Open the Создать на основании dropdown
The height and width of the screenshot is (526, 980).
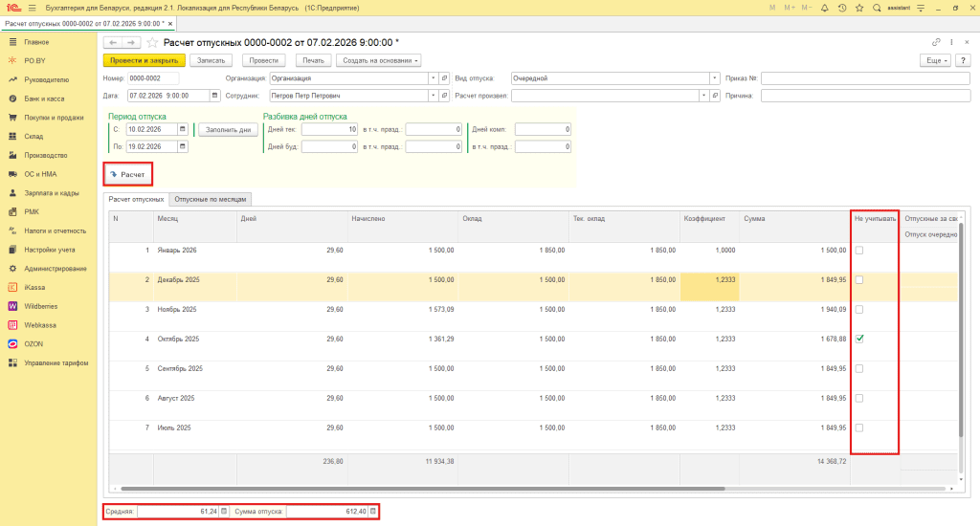coord(380,60)
